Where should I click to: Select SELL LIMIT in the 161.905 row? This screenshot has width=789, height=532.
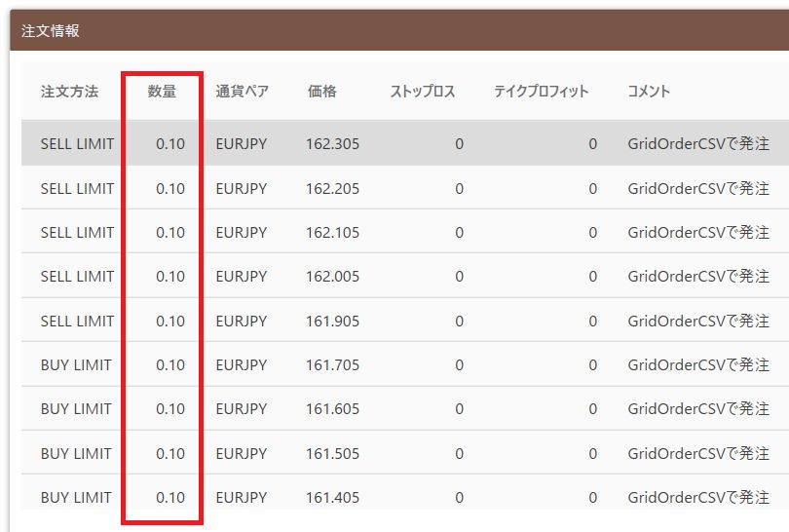pyautogui.click(x=78, y=322)
